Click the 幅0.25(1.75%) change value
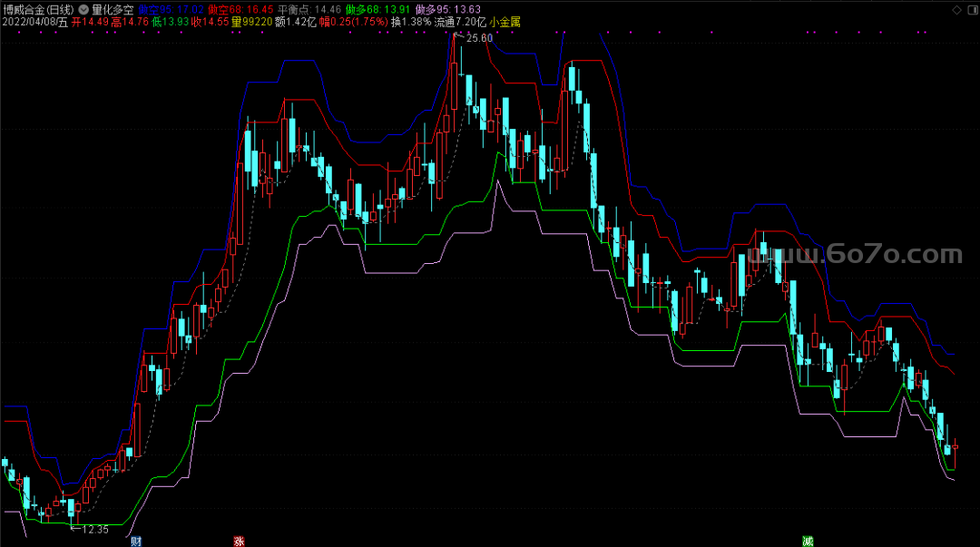 (353, 21)
